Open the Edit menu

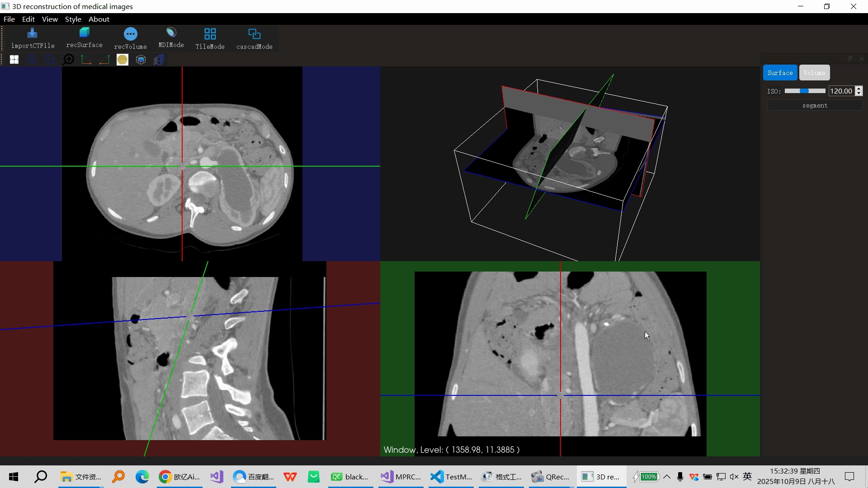[28, 19]
